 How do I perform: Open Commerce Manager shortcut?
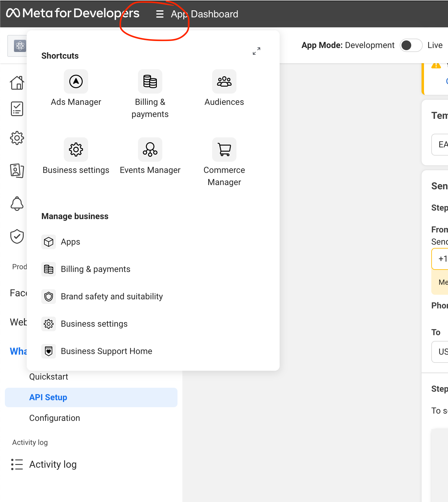coord(224,162)
